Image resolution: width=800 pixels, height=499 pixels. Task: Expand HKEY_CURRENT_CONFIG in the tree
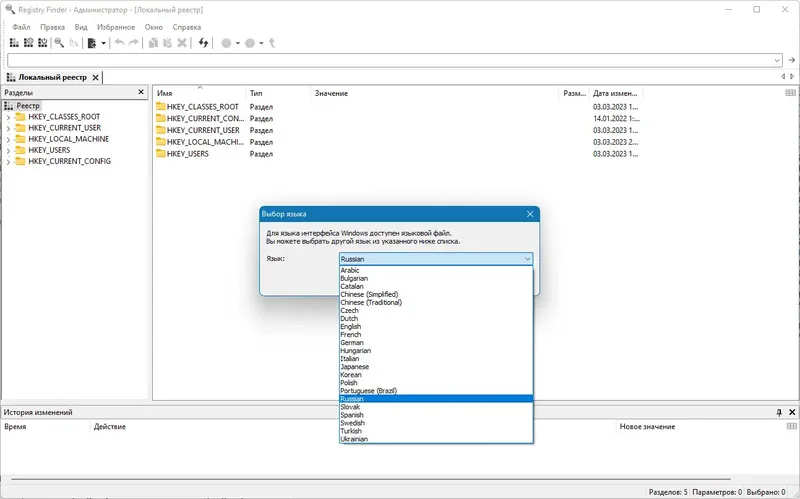click(8, 162)
